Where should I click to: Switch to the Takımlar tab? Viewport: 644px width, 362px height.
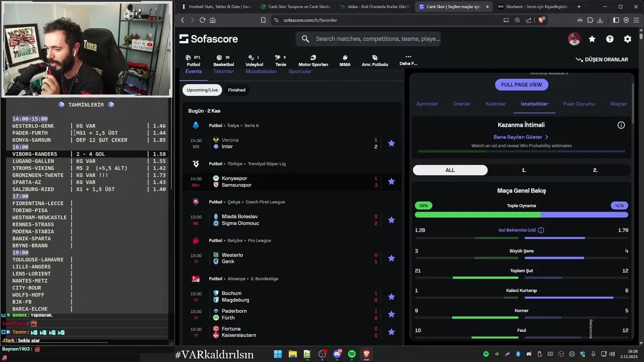pyautogui.click(x=223, y=71)
